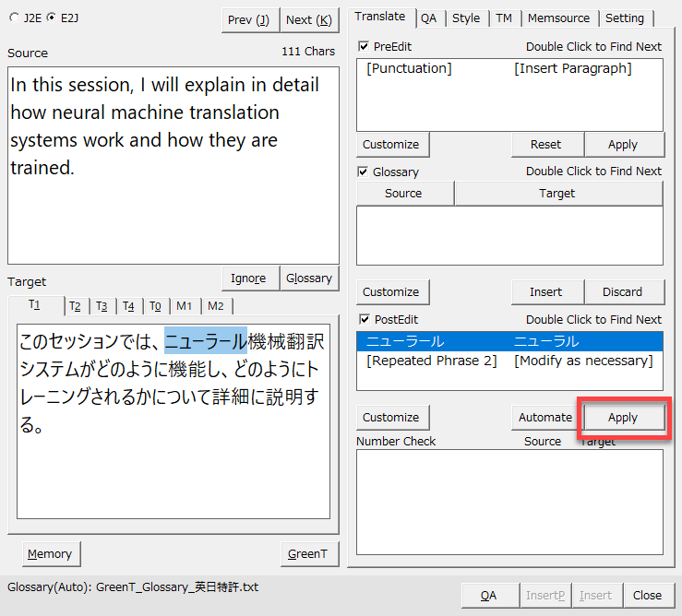Image resolution: width=682 pixels, height=616 pixels.
Task: Select the Repeated Phrase 2 list row
Action: 509,361
